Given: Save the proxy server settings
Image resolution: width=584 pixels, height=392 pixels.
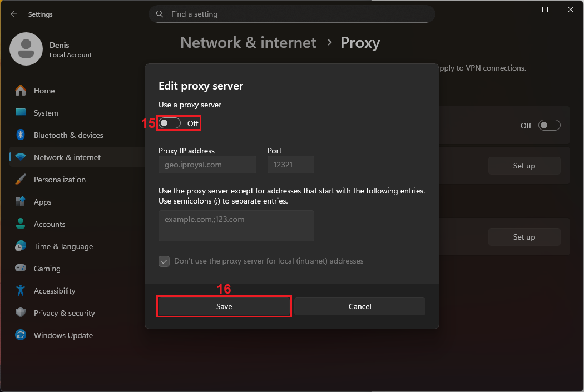Looking at the screenshot, I should point(224,306).
